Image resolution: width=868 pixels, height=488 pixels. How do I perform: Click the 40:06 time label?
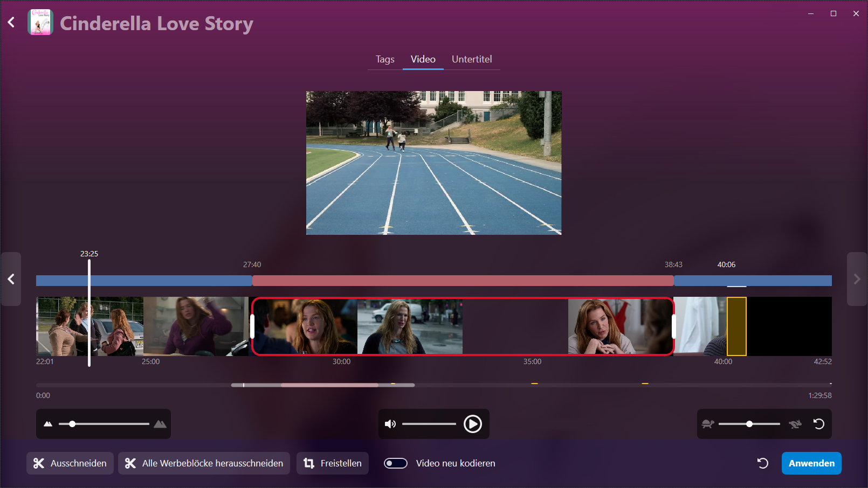point(726,264)
